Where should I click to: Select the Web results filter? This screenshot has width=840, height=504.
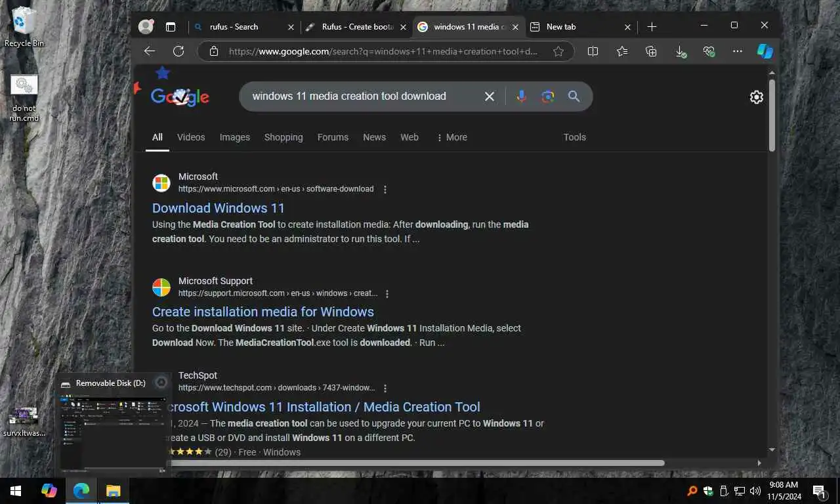pyautogui.click(x=409, y=137)
